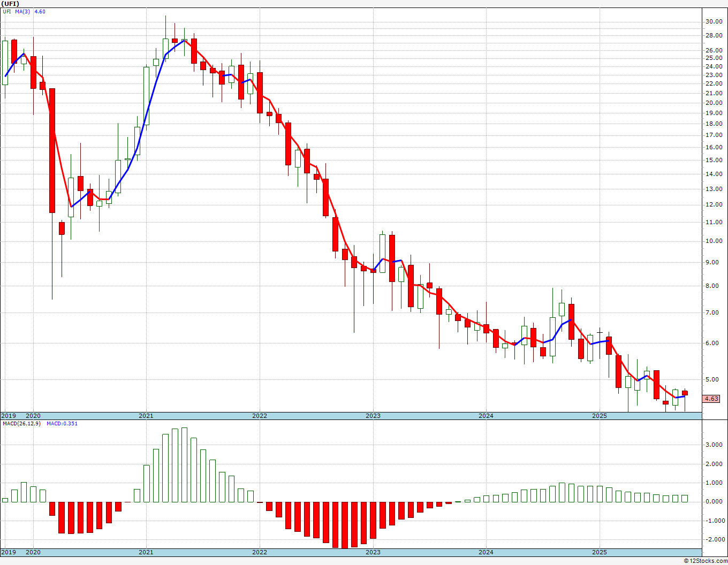This screenshot has width=728, height=565.
Task: Select 2024 on the MACD panel time axis
Action: (486, 552)
